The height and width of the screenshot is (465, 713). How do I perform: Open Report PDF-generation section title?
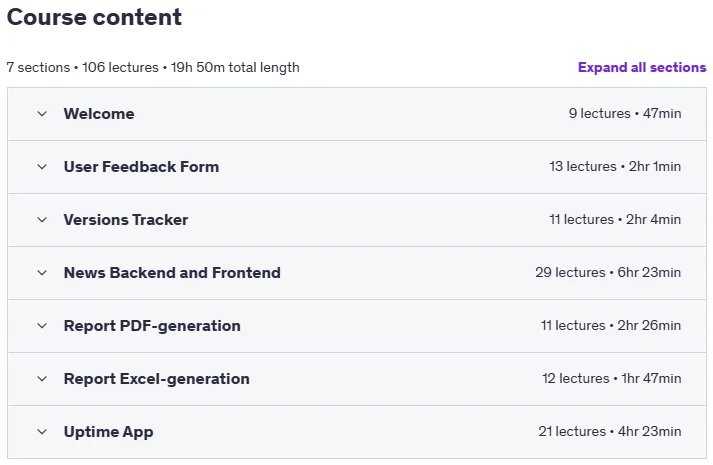(x=152, y=326)
